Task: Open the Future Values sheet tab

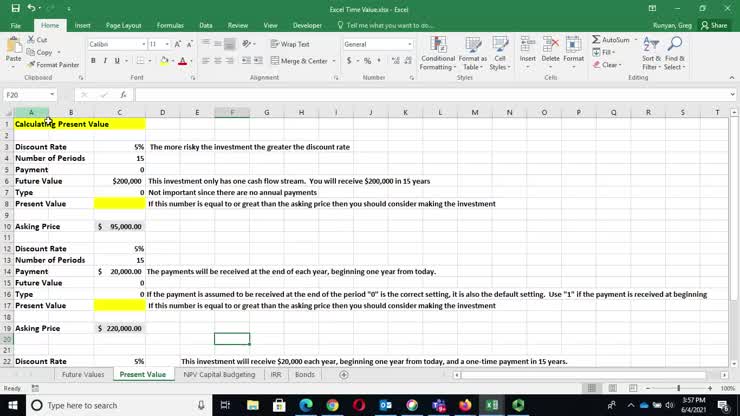Action: 83,374
